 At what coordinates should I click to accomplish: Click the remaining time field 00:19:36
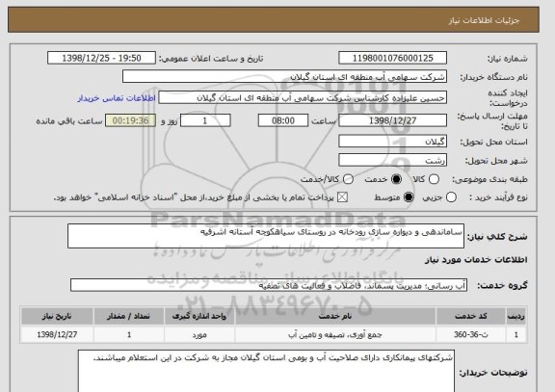tap(130, 120)
